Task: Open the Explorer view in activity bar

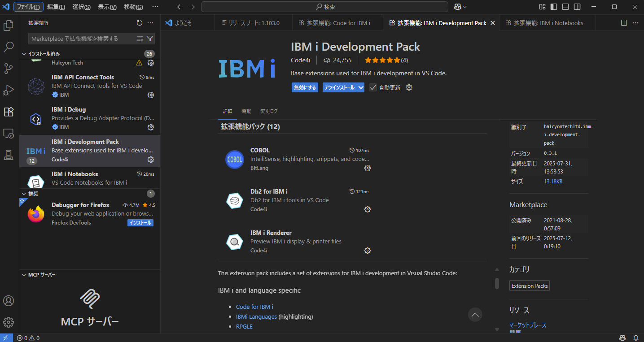Action: click(9, 26)
